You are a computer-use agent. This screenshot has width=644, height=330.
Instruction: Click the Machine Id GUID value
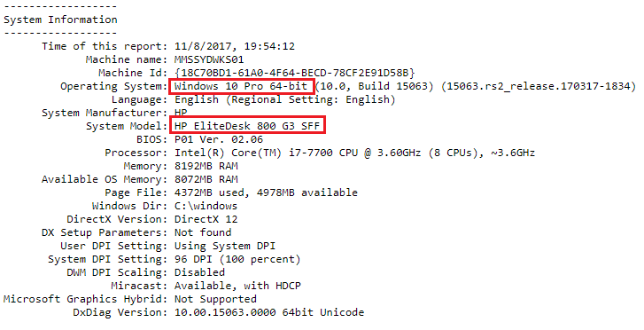coord(295,73)
